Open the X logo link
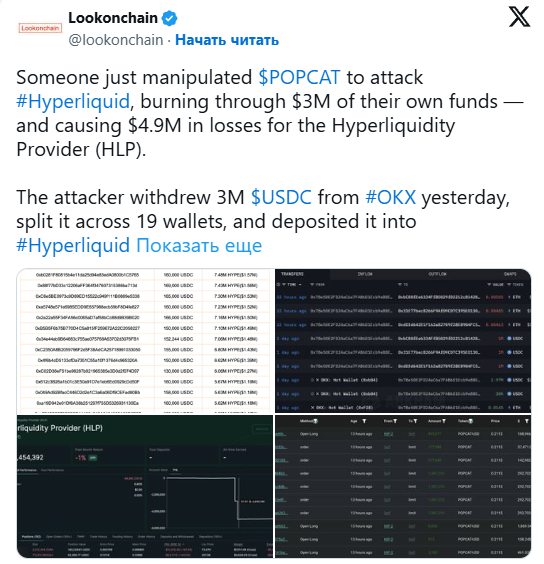 (519, 17)
